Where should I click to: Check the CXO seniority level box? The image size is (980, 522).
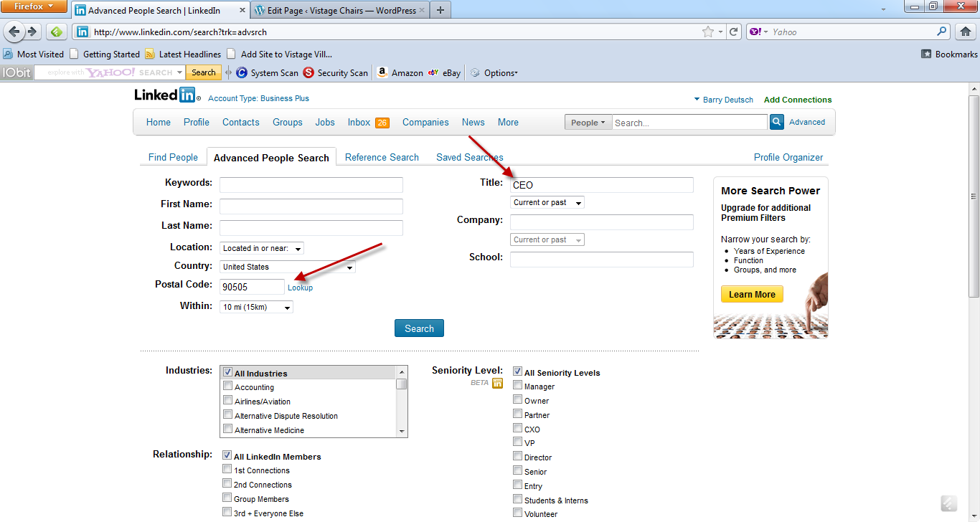[518, 429]
